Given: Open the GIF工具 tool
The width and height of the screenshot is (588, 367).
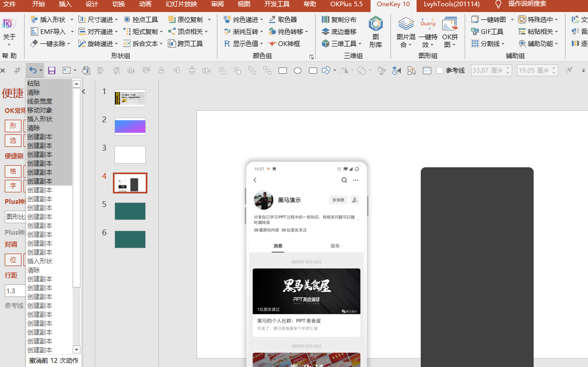Looking at the screenshot, I should pyautogui.click(x=487, y=31).
